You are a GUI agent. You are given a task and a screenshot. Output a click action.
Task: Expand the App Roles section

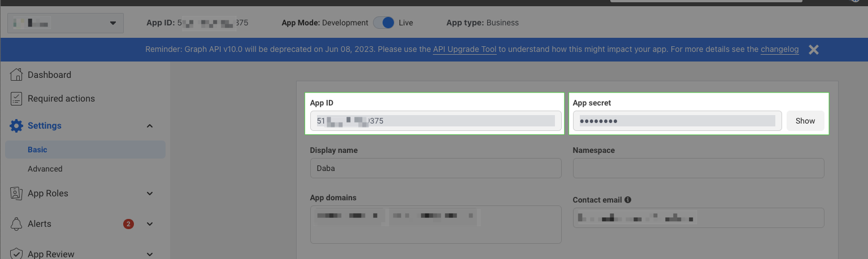point(150,194)
